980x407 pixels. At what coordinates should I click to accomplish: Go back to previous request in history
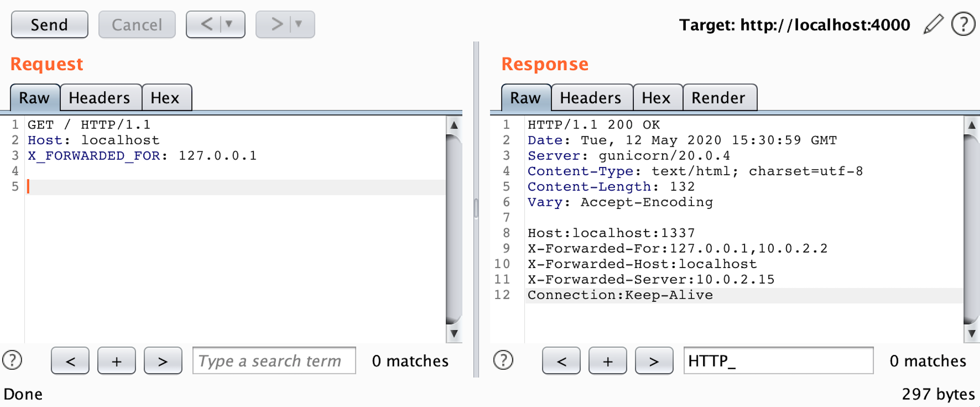[207, 24]
